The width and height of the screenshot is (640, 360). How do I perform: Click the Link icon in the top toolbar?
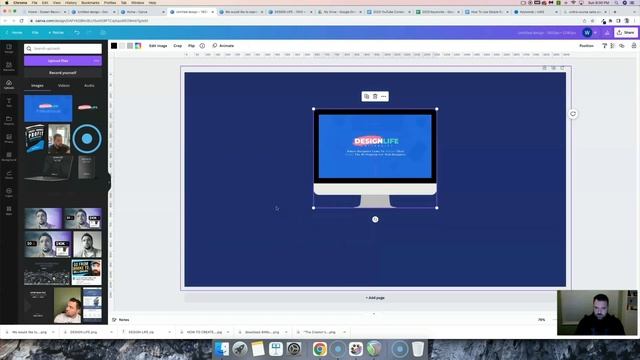point(622,46)
